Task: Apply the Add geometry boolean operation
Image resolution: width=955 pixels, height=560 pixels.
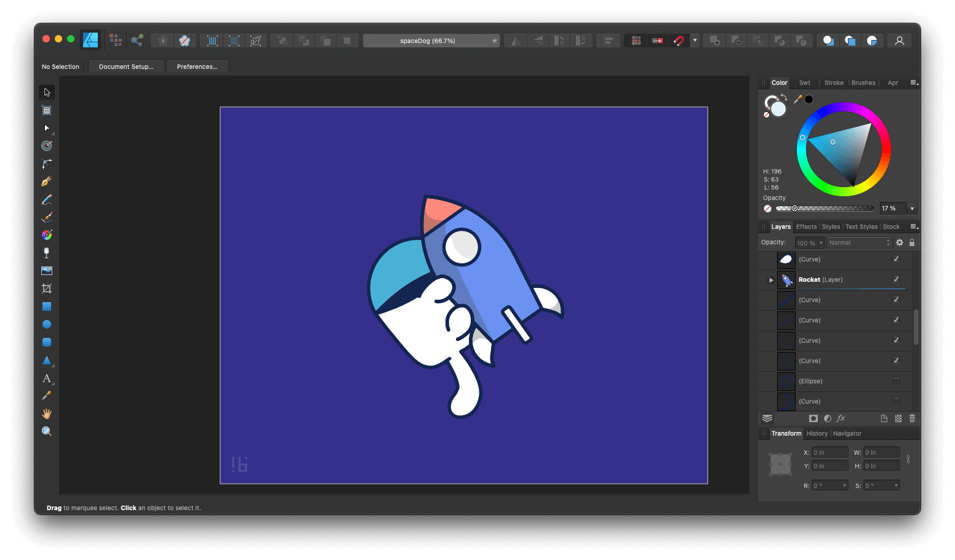Action: coord(714,40)
